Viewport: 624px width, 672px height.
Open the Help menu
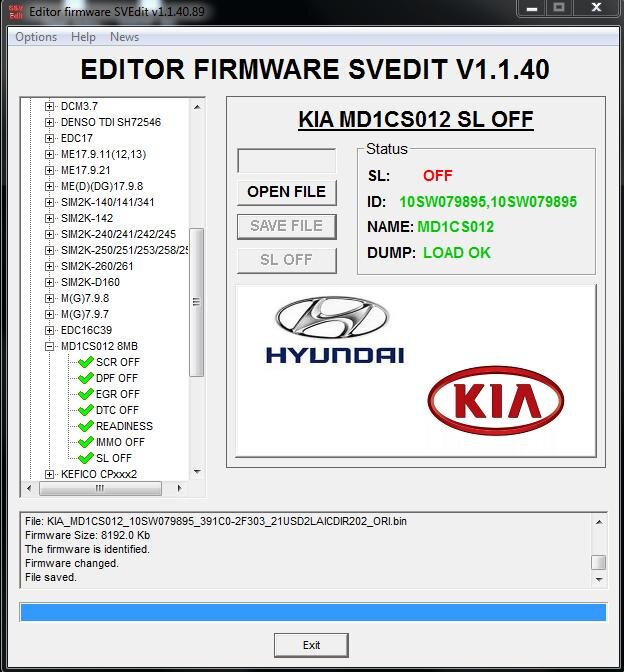[x=83, y=37]
